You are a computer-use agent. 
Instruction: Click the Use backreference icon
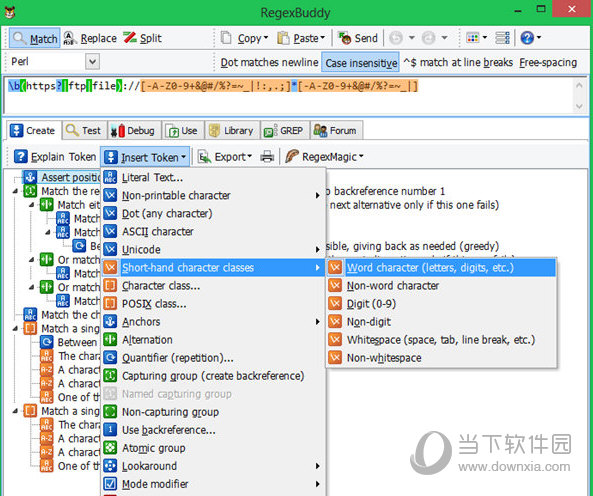tap(110, 430)
